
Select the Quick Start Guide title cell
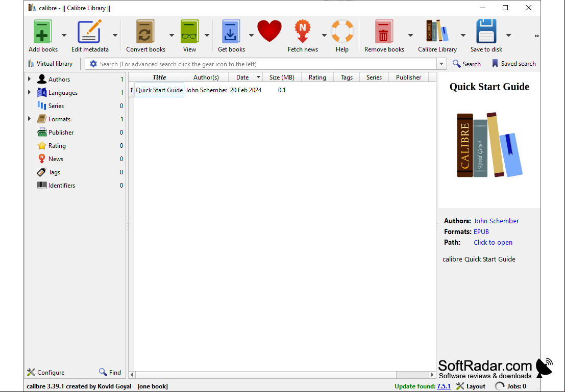[x=159, y=90]
